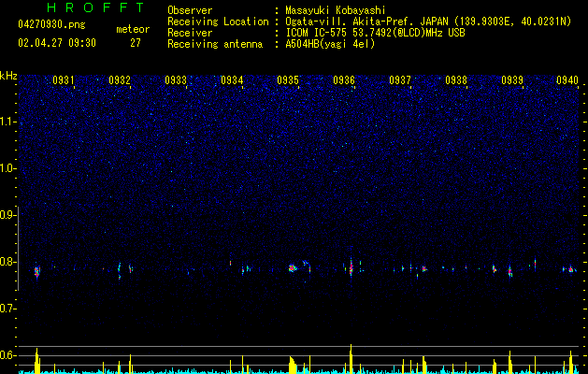Click the wide yellow intensity peak at 0935
The width and height of the screenshot is (588, 374).
pos(293,365)
